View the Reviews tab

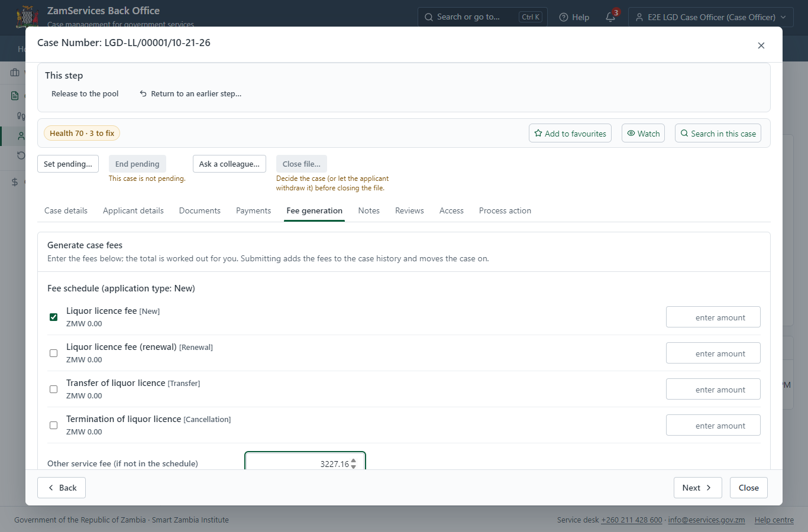(x=409, y=210)
